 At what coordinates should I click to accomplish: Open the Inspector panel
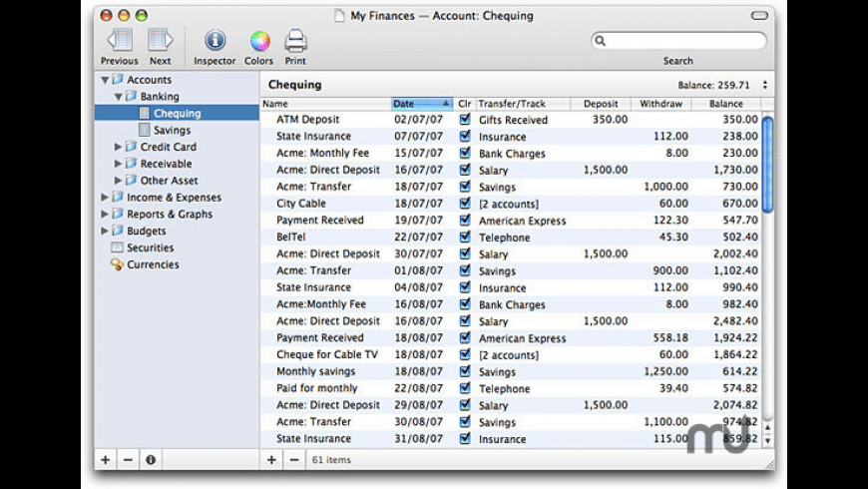[215, 41]
